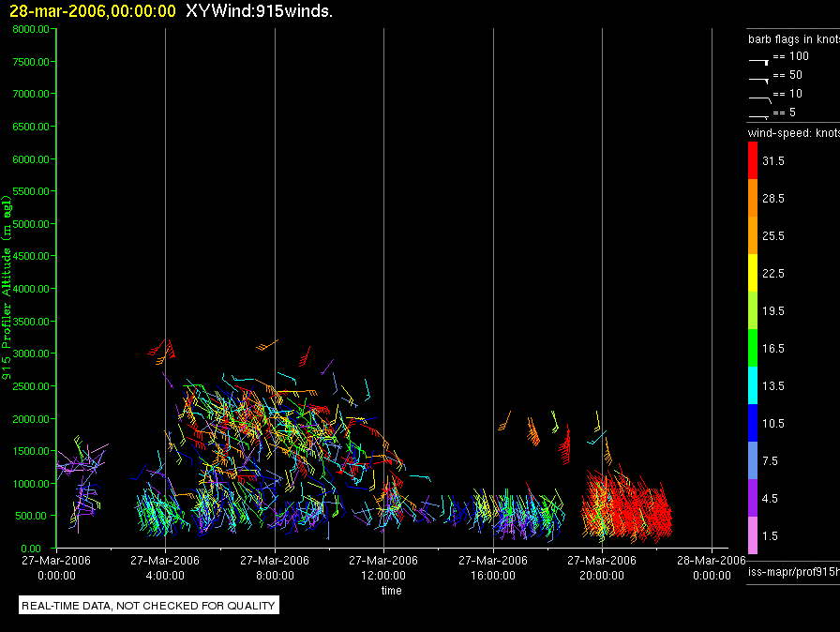This screenshot has width=840, height=632.
Task: Click the 'wind-speed: knots' legend heading
Action: [x=794, y=133]
